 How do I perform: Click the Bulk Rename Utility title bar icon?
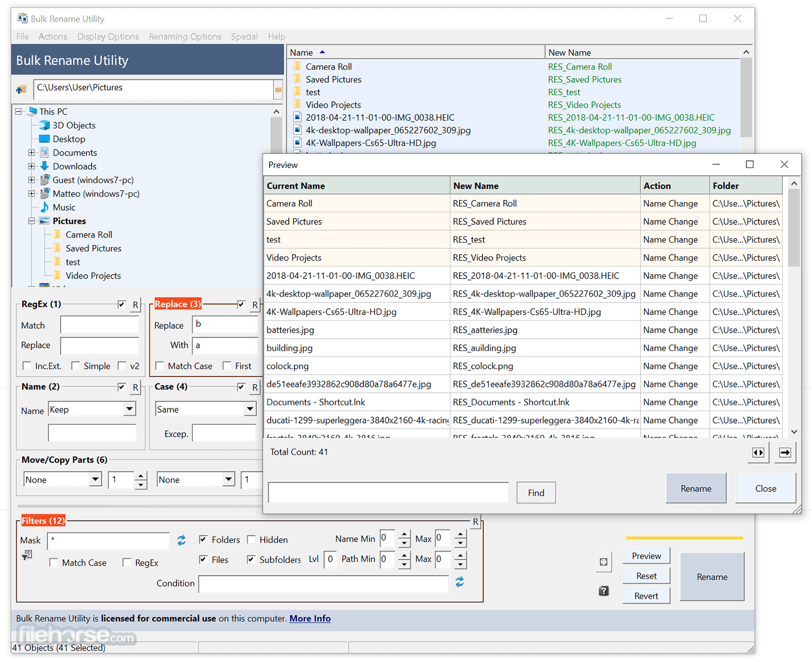[x=22, y=18]
